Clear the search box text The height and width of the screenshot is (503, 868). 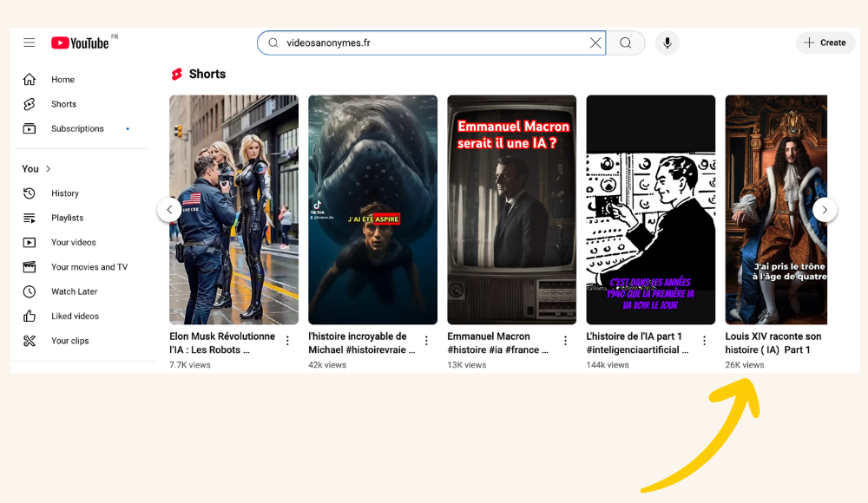tap(595, 42)
